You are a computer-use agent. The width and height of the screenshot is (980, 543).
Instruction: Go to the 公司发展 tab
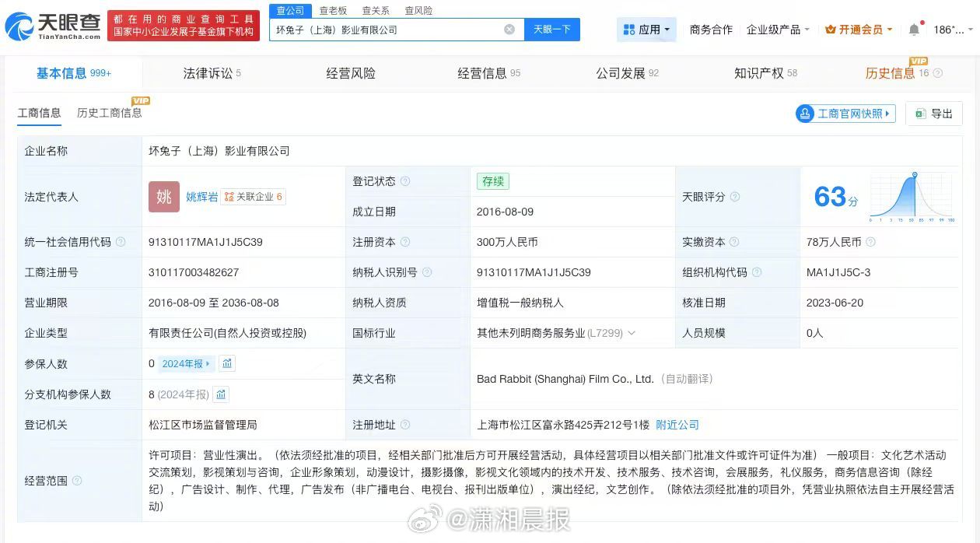point(627,73)
